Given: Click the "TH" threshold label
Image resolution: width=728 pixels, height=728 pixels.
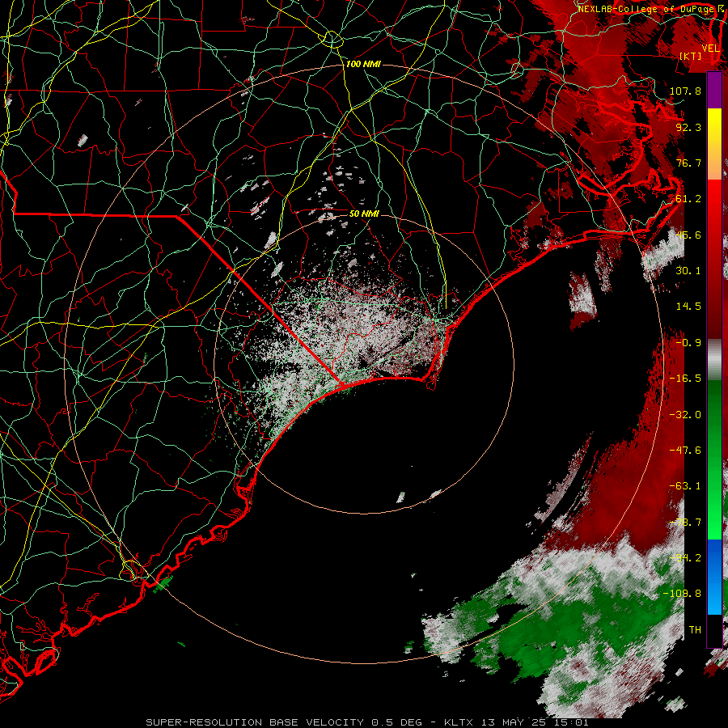Looking at the screenshot, I should click(695, 630).
